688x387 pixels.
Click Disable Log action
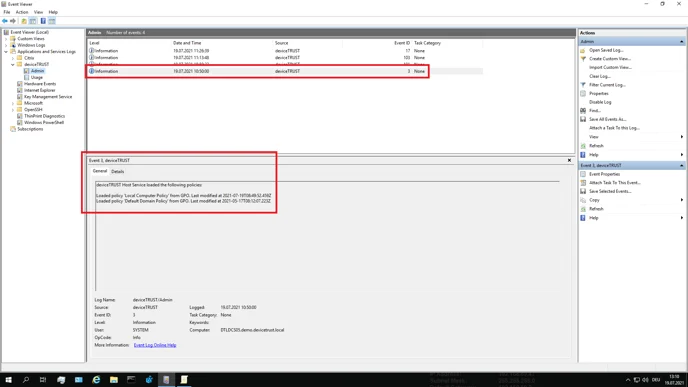600,102
